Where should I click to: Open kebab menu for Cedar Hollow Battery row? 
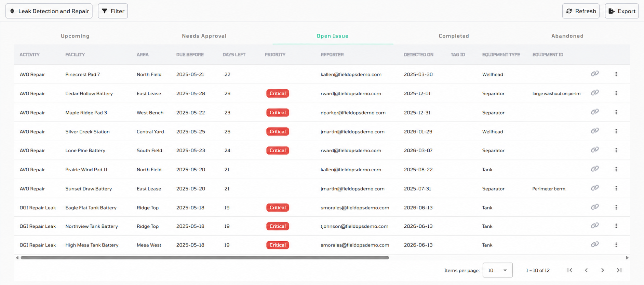pos(616,93)
